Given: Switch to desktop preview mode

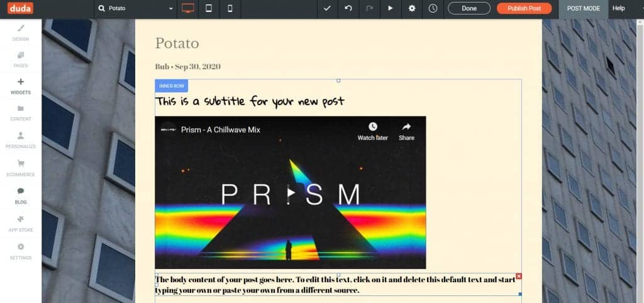Looking at the screenshot, I should pos(187,8).
